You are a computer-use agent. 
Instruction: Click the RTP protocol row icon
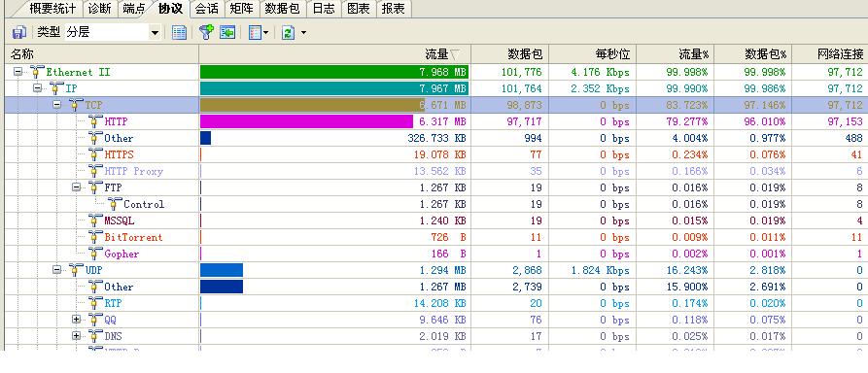pyautogui.click(x=96, y=303)
